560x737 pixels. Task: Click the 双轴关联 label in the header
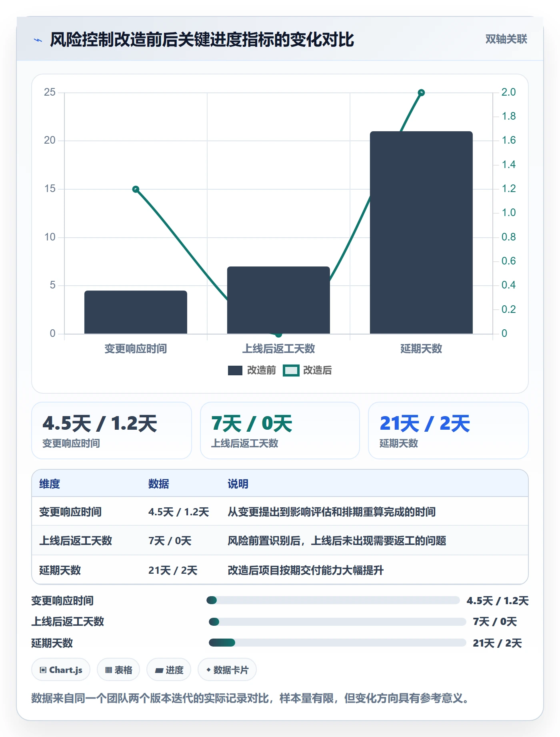pos(506,39)
